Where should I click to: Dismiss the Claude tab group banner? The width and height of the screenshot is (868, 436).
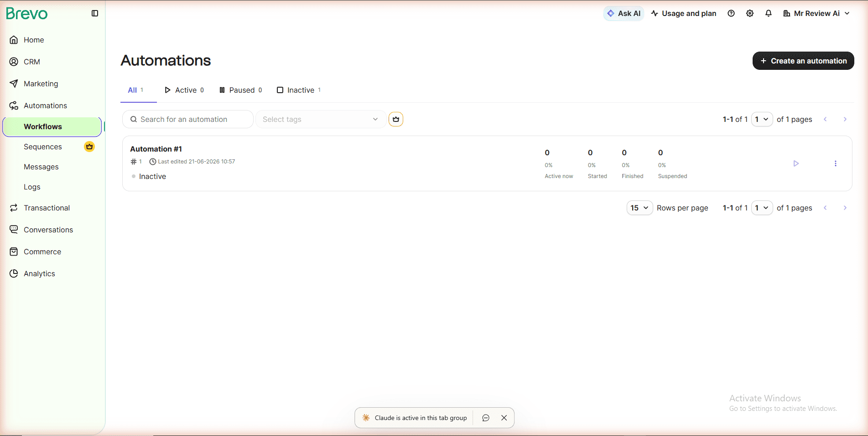click(504, 418)
